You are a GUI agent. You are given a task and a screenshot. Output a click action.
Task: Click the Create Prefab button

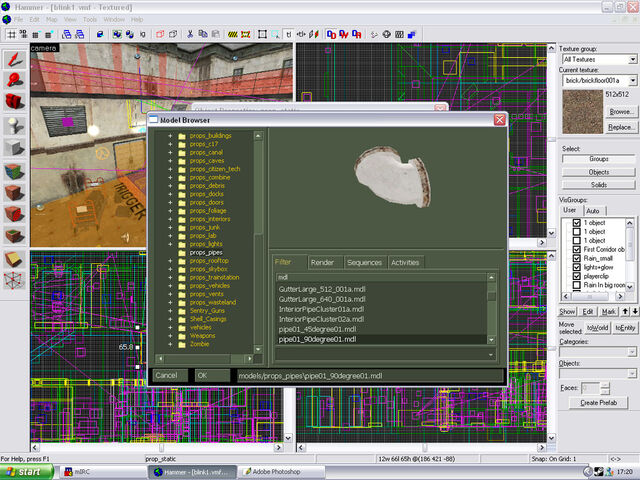[x=598, y=403]
